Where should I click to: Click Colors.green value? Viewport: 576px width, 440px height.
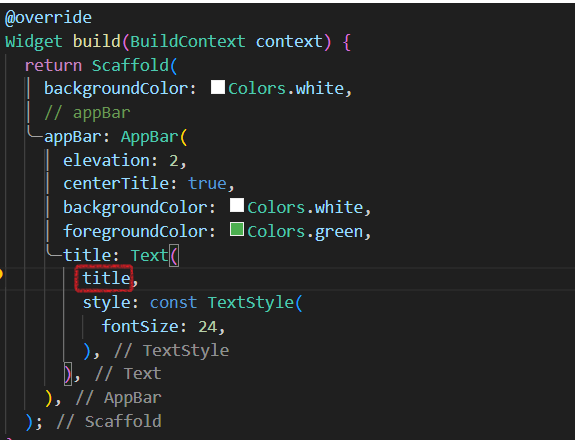[x=305, y=231]
